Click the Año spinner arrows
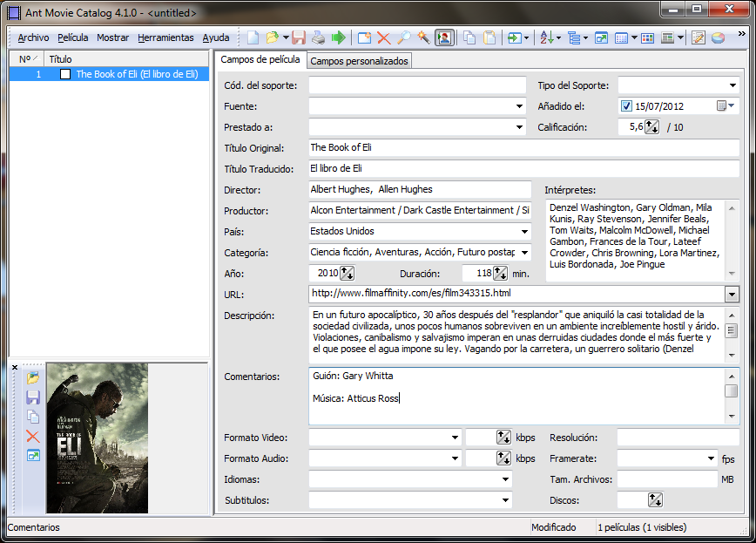Image resolution: width=756 pixels, height=543 pixels. (x=348, y=273)
